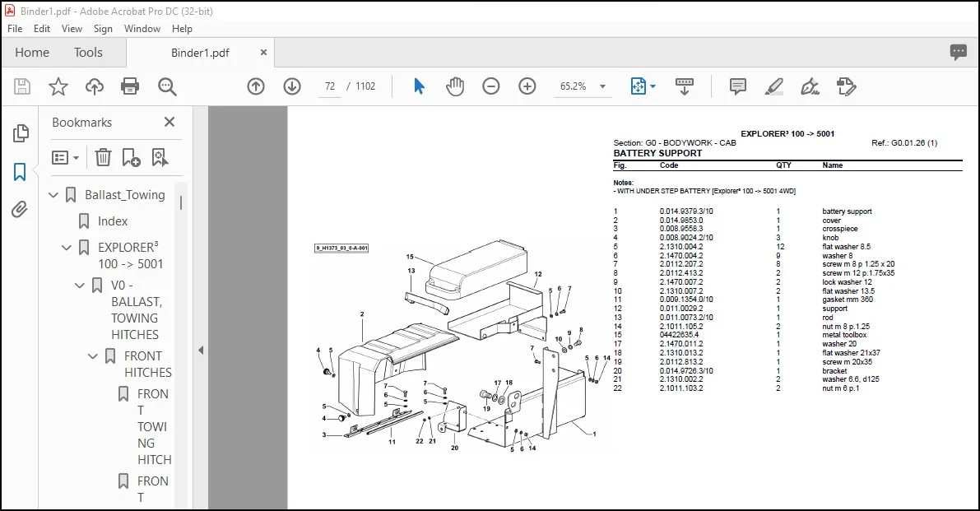The width and height of the screenshot is (980, 511).
Task: Go to previous page arrow
Action: tap(256, 86)
